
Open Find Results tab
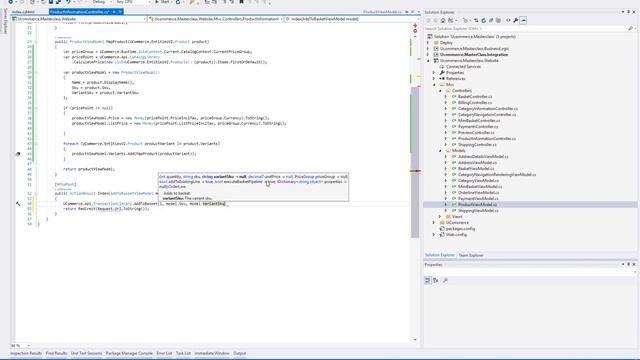(x=56, y=353)
